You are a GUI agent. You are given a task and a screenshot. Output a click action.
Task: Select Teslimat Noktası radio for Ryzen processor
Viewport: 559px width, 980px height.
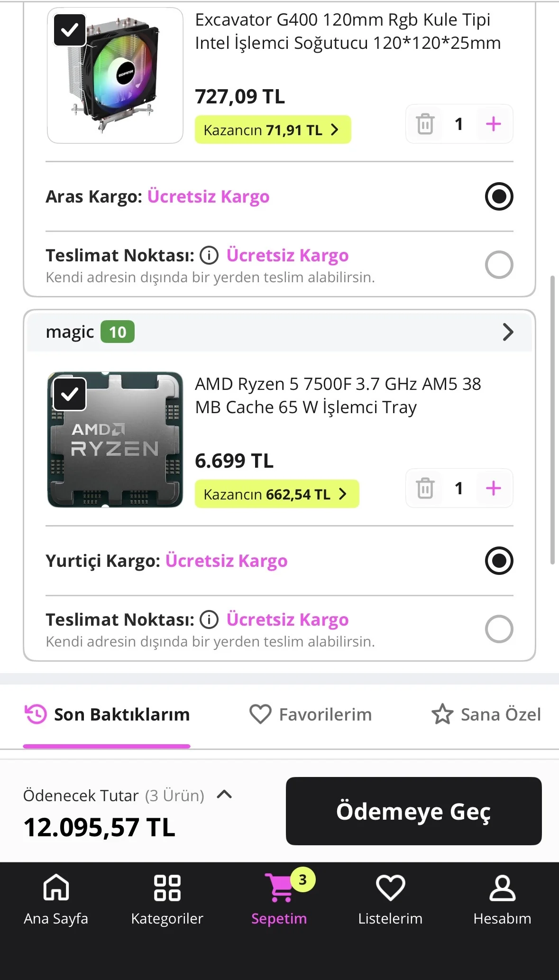499,629
